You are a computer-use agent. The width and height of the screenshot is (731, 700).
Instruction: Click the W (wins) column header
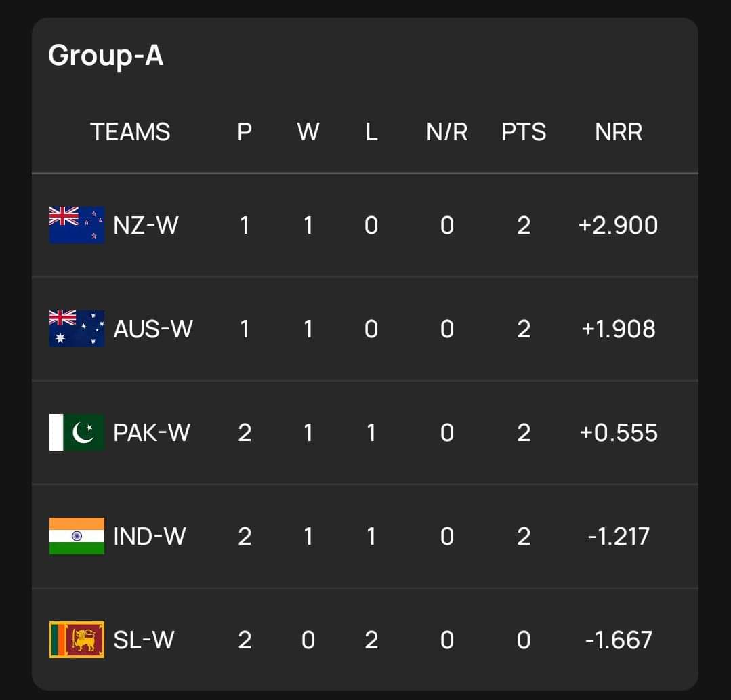click(308, 132)
